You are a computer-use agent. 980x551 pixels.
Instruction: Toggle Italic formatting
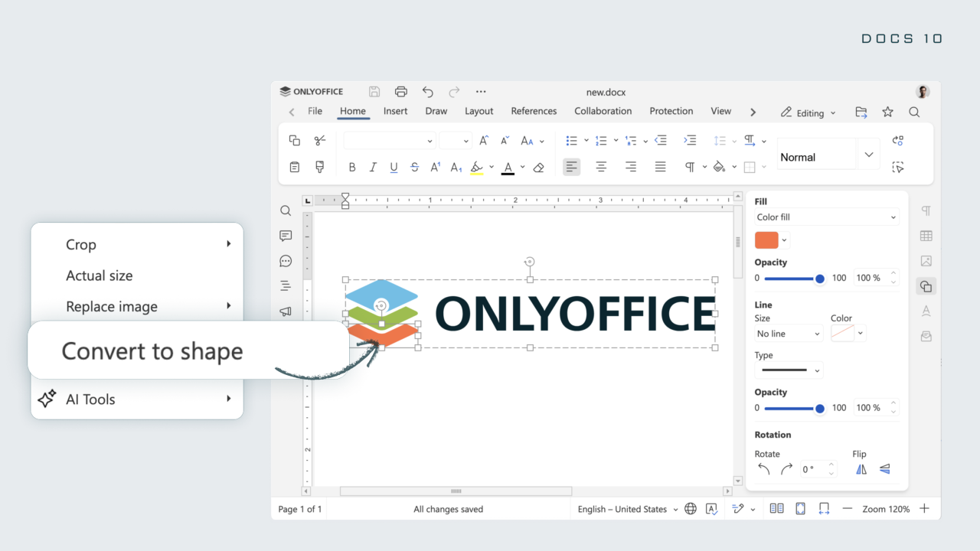pos(373,167)
